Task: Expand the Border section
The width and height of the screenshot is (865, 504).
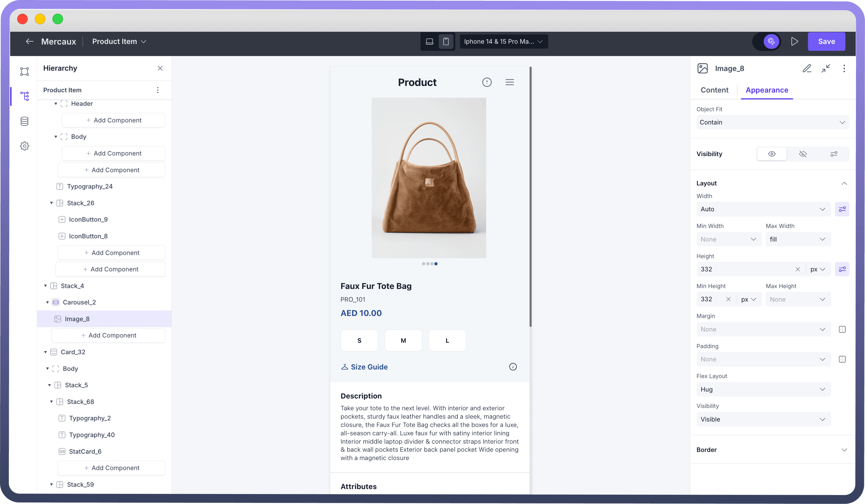Action: pos(844,450)
